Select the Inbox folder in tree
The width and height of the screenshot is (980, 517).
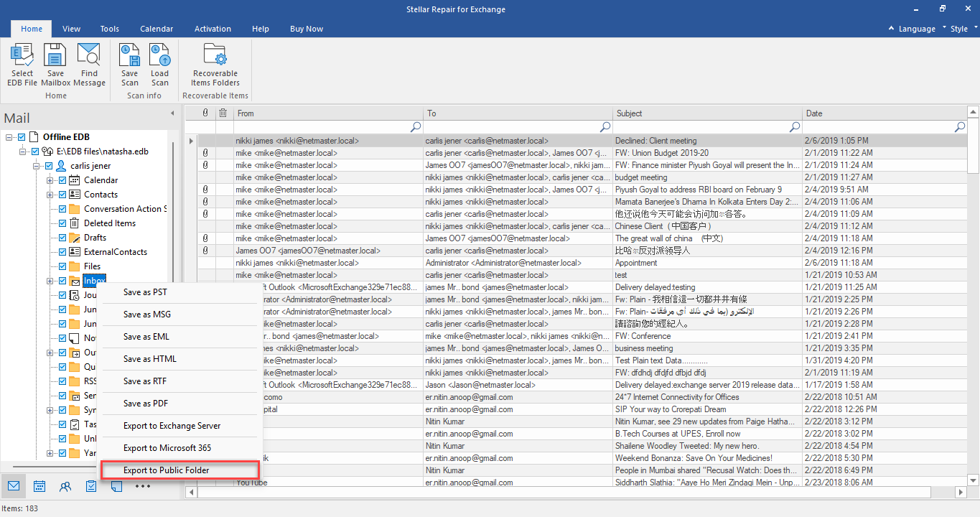tap(94, 281)
